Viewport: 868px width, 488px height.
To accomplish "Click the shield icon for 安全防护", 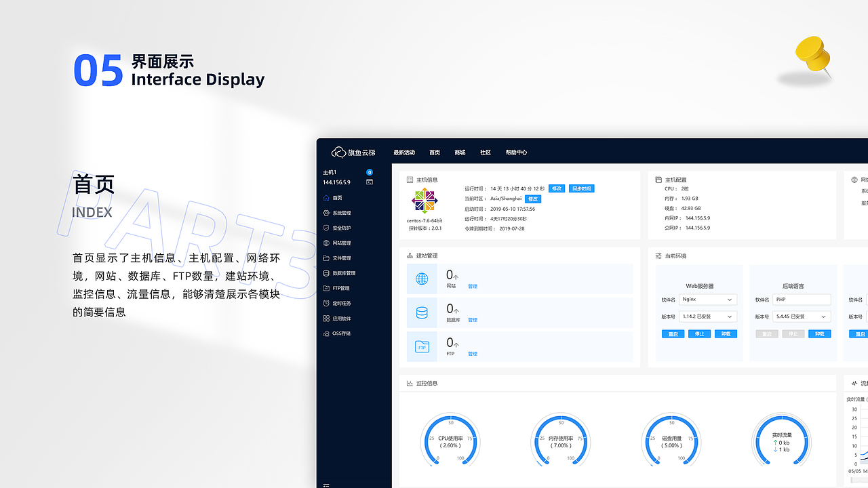I will (326, 228).
